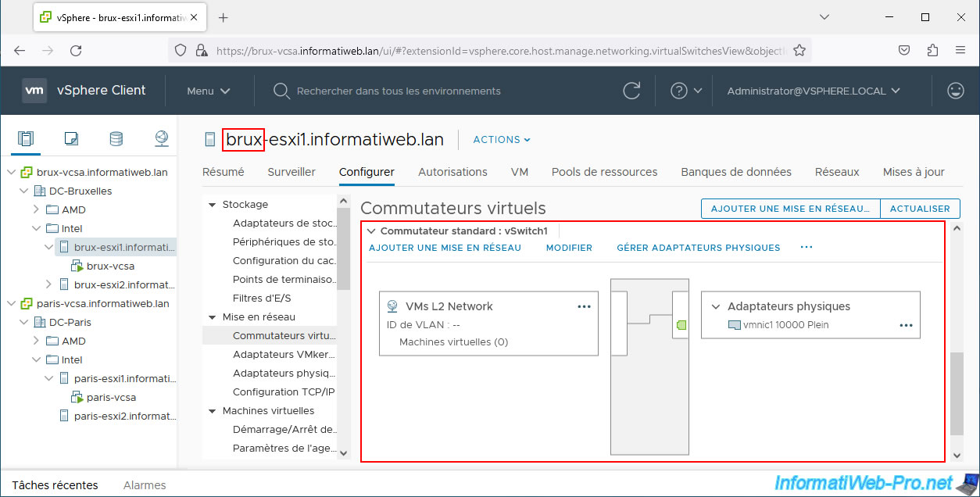Image resolution: width=980 pixels, height=497 pixels.
Task: Open the Menu dropdown
Action: (x=208, y=91)
